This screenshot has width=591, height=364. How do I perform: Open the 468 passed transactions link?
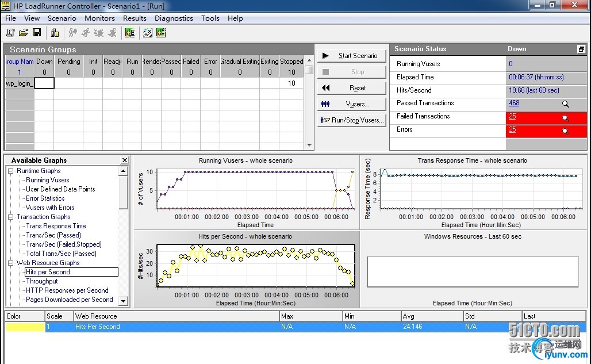click(x=514, y=104)
